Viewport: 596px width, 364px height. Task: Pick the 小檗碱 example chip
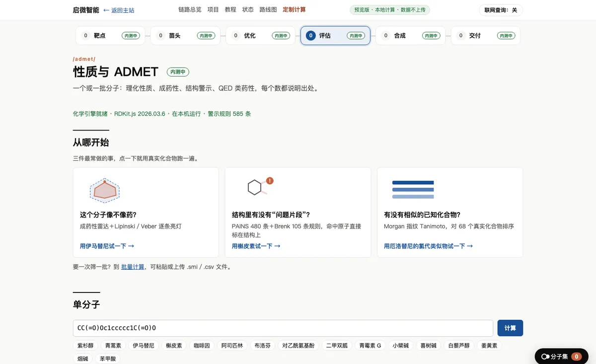click(x=401, y=346)
